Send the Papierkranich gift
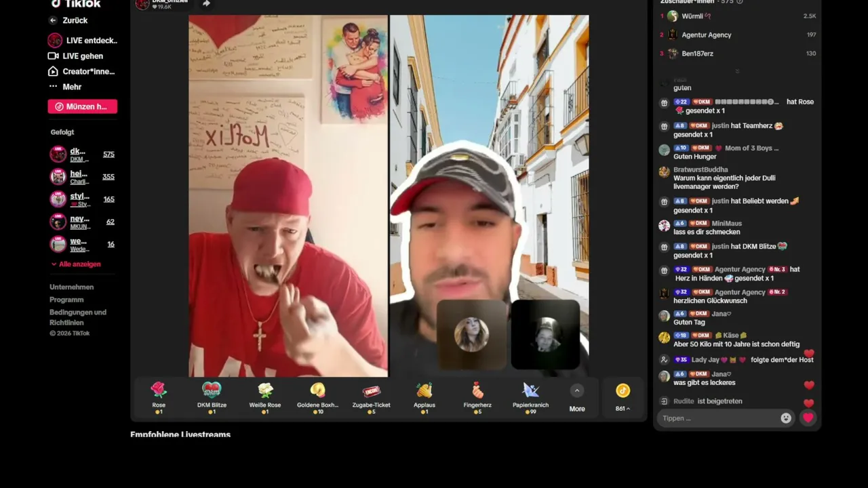Viewport: 868px width, 488px height. [x=530, y=398]
